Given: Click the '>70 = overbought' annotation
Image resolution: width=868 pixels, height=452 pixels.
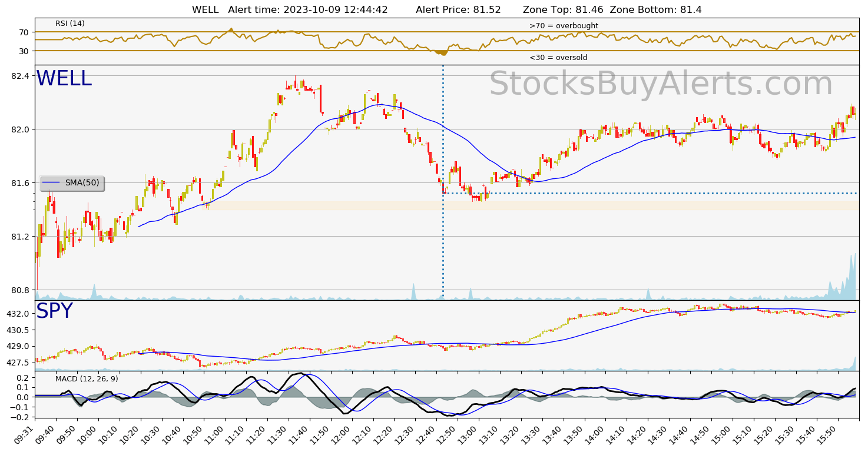Looking at the screenshot, I should [564, 26].
